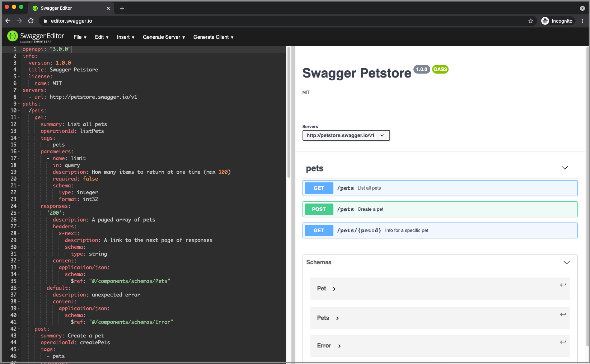This screenshot has width=590, height=364.
Task: Click the Swagger Editor logo icon
Action: point(13,36)
